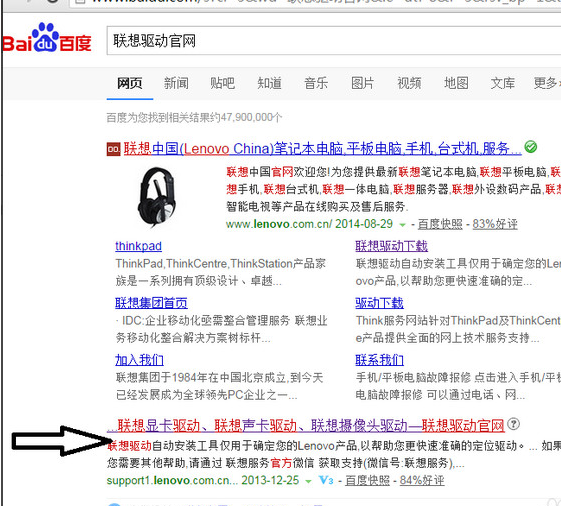Open the 地图 tab

tap(456, 83)
